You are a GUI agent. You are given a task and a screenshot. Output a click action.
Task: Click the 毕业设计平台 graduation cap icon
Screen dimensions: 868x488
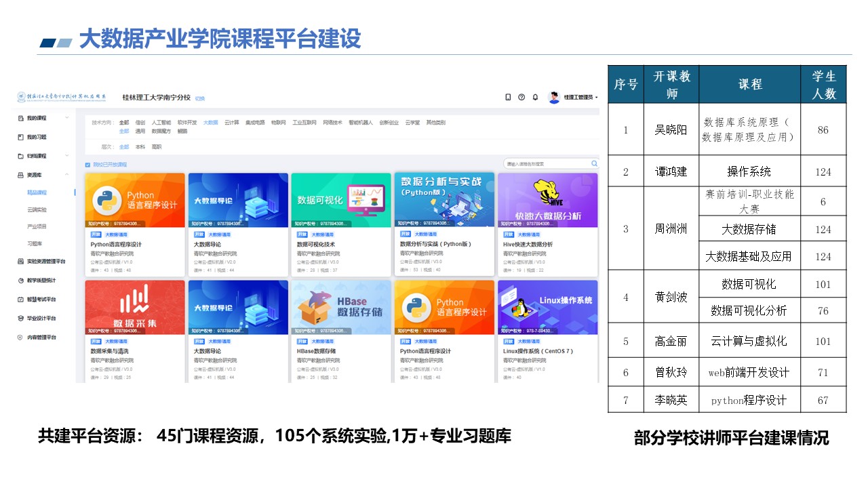[x=20, y=318]
